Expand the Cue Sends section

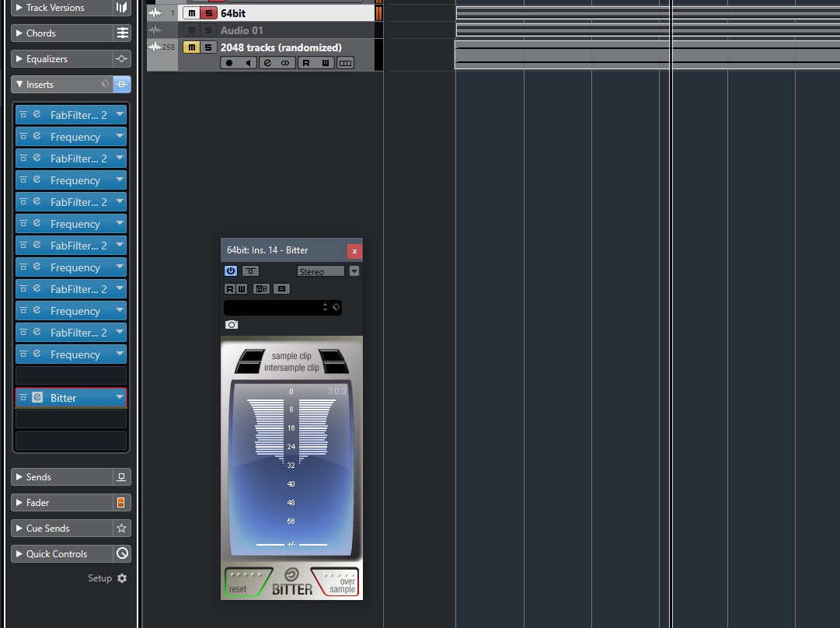pos(19,529)
